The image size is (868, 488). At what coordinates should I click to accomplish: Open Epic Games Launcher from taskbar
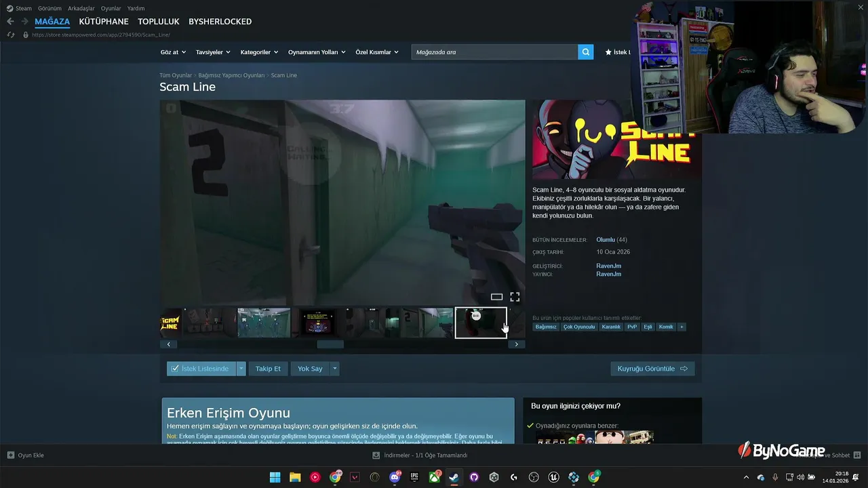414,477
